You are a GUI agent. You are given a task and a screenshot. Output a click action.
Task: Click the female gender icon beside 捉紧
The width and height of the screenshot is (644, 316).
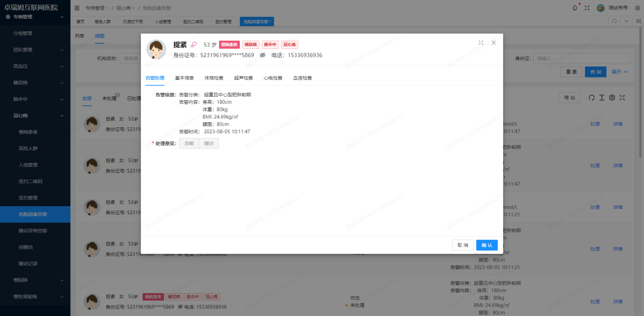[194, 45]
